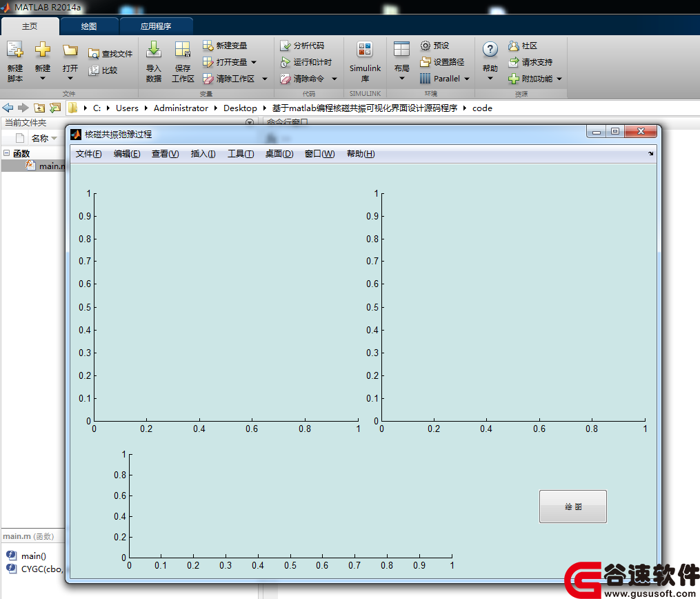Click Users in the address path

point(127,108)
